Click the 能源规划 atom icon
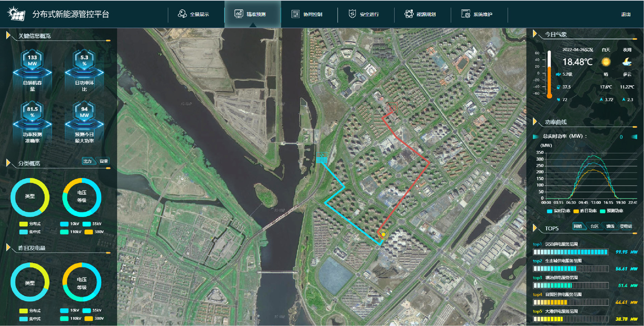The width and height of the screenshot is (644, 326). point(409,14)
